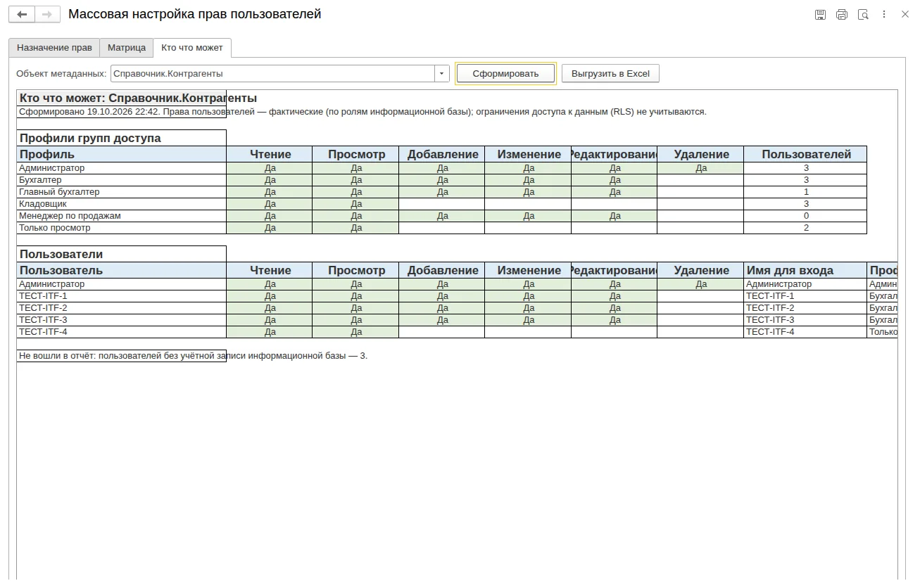Select the Не вошли в отчёт note line
Image resolution: width=920 pixels, height=588 pixels.
coord(193,356)
